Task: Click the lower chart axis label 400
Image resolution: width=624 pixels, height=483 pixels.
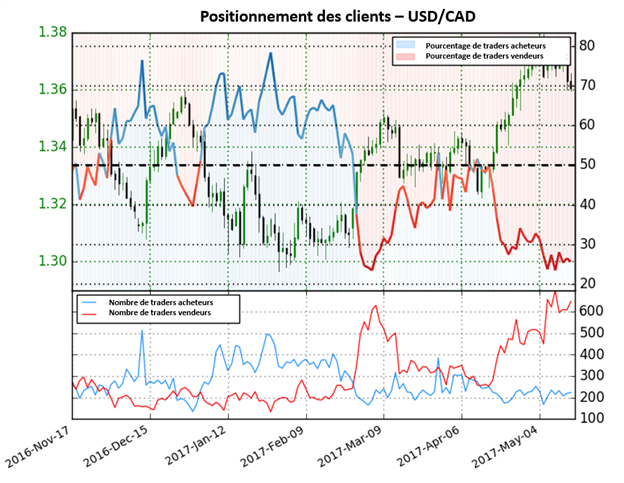Action: [591, 354]
